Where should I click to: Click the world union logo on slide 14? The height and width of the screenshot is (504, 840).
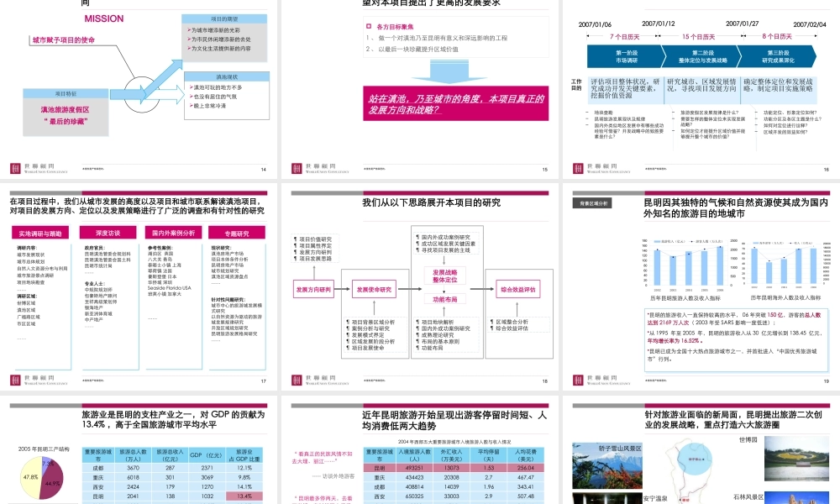pos(39,169)
